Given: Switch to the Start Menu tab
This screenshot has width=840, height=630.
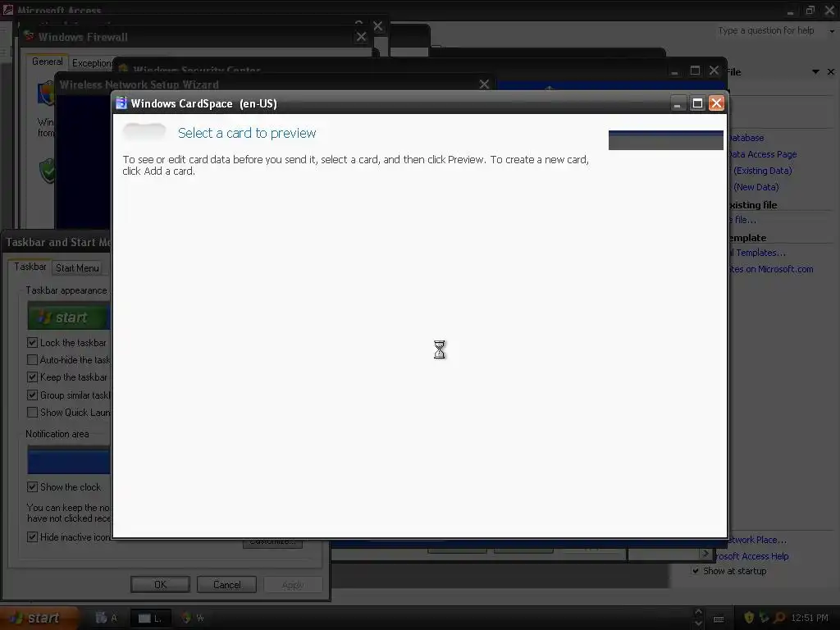Looking at the screenshot, I should tap(77, 268).
